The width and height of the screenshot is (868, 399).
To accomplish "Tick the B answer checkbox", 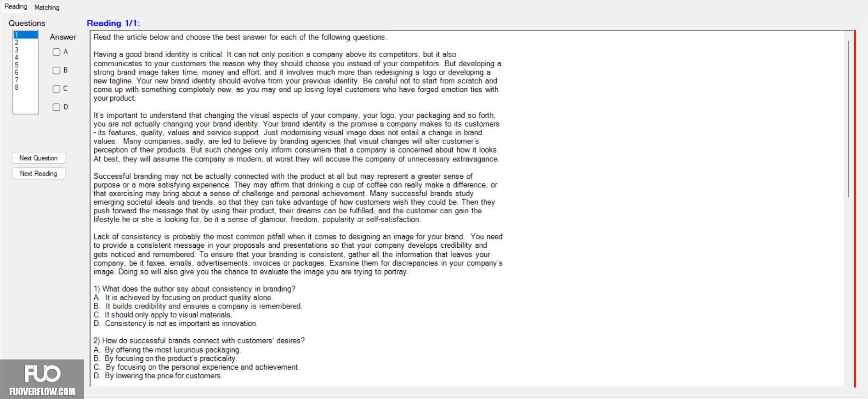I will click(x=57, y=70).
